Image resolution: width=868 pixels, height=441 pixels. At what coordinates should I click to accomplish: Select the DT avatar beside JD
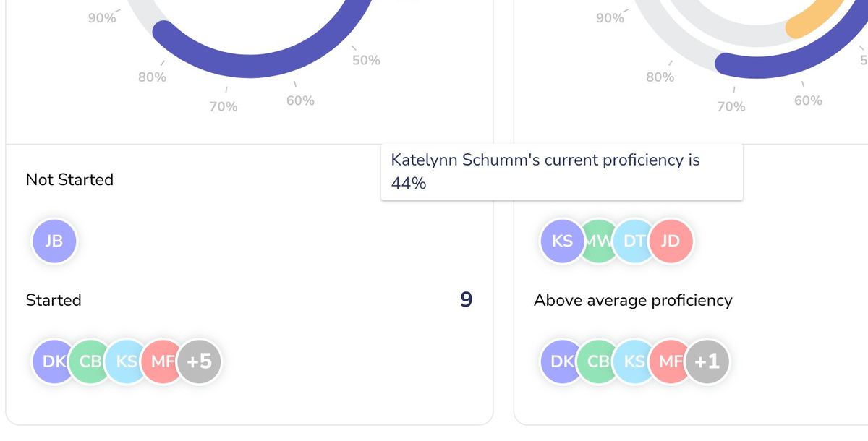click(632, 241)
